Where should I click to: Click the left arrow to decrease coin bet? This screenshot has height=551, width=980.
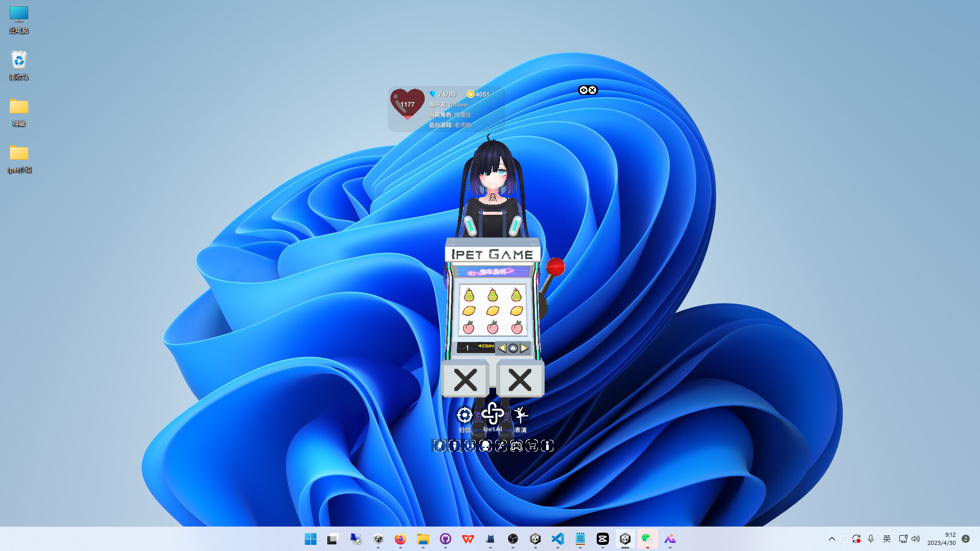502,348
